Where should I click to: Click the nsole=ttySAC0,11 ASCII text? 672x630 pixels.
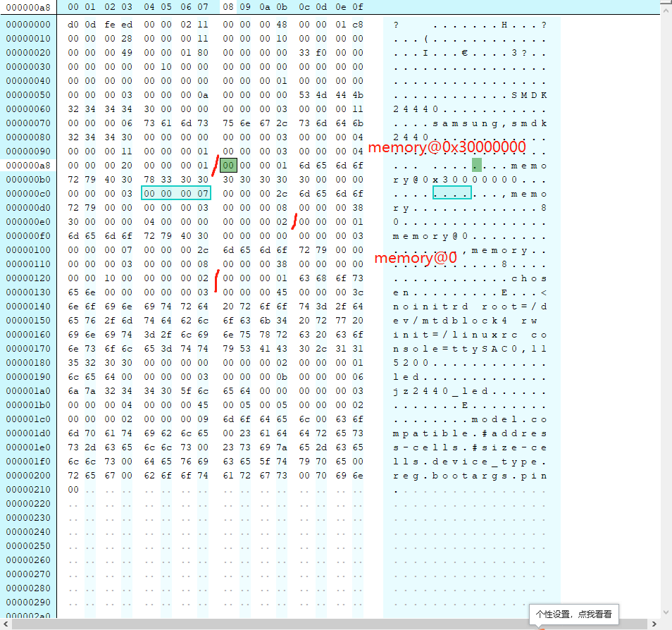coord(470,349)
